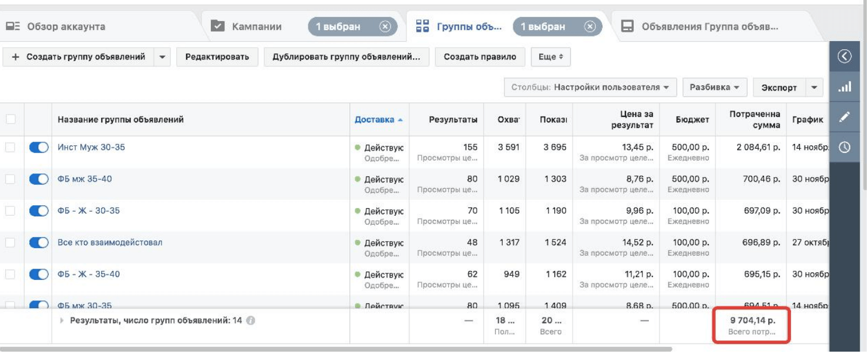Click the Обзор аккаунта tab icon
This screenshot has width=868, height=354.
[x=13, y=26]
